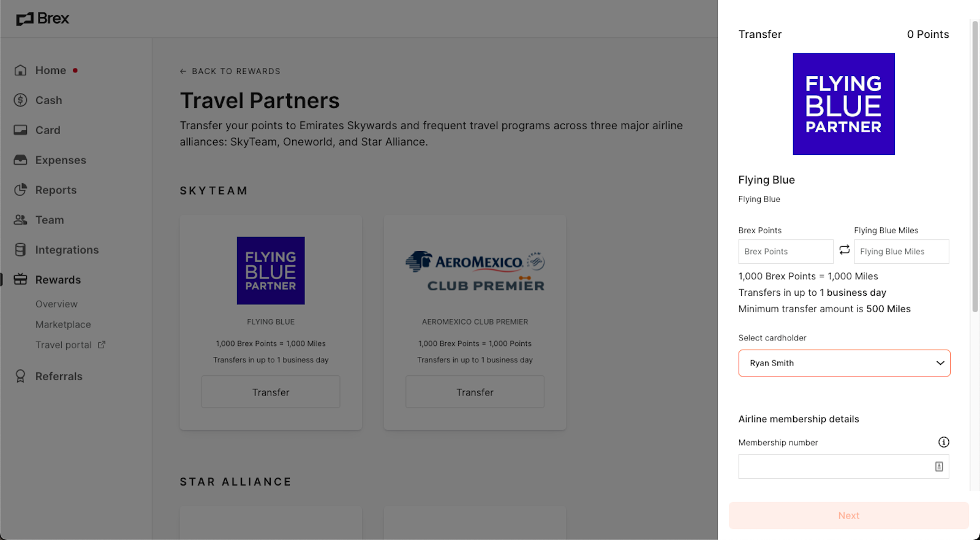Click 'Minimum transfer amount is 500 Miles' text

(824, 309)
